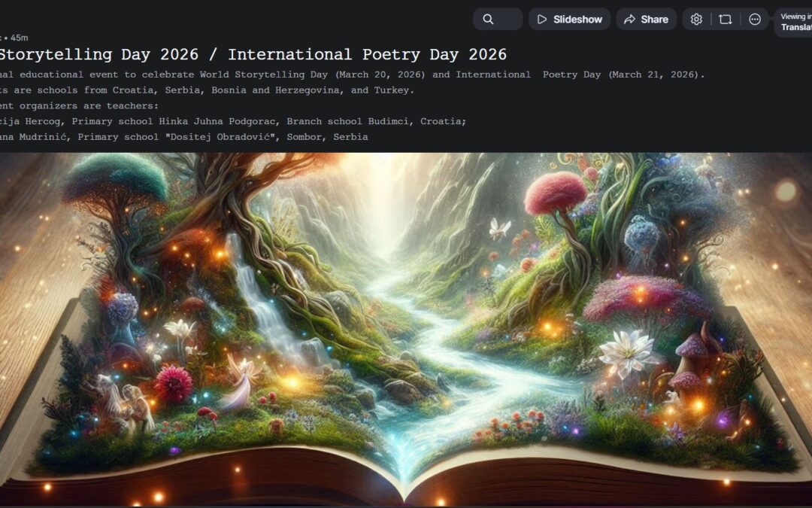Viewport: 812px width, 508px height.
Task: Click the curved arrow icon beside Share
Action: tap(629, 20)
